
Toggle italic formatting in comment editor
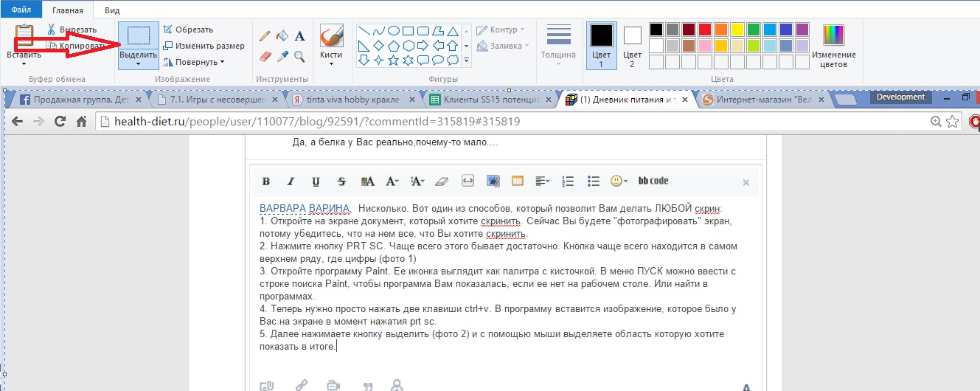click(x=291, y=181)
